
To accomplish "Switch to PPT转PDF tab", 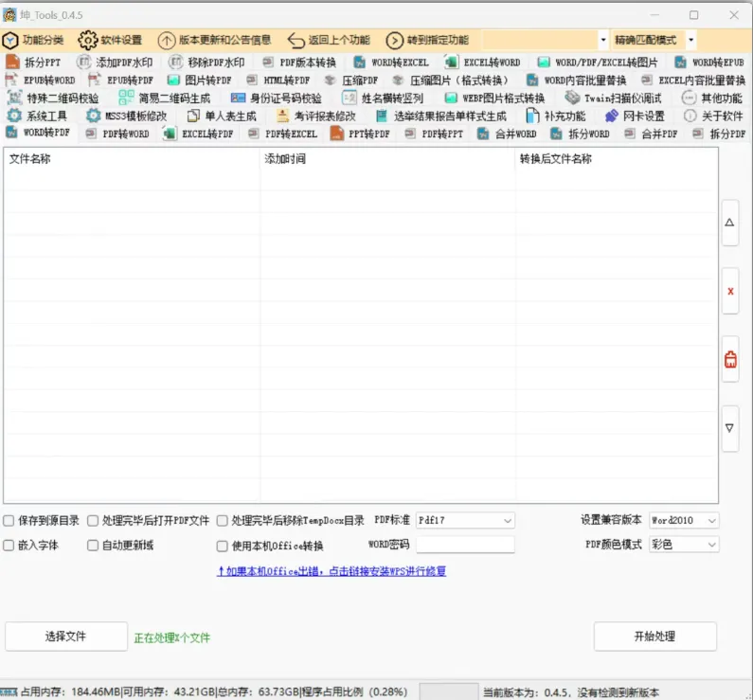I will [x=360, y=134].
